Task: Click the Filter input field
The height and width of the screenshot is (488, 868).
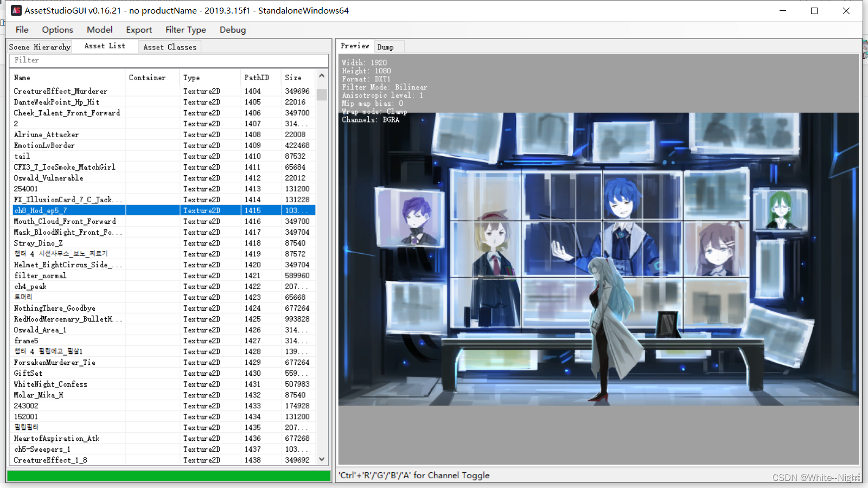Action: 169,60
